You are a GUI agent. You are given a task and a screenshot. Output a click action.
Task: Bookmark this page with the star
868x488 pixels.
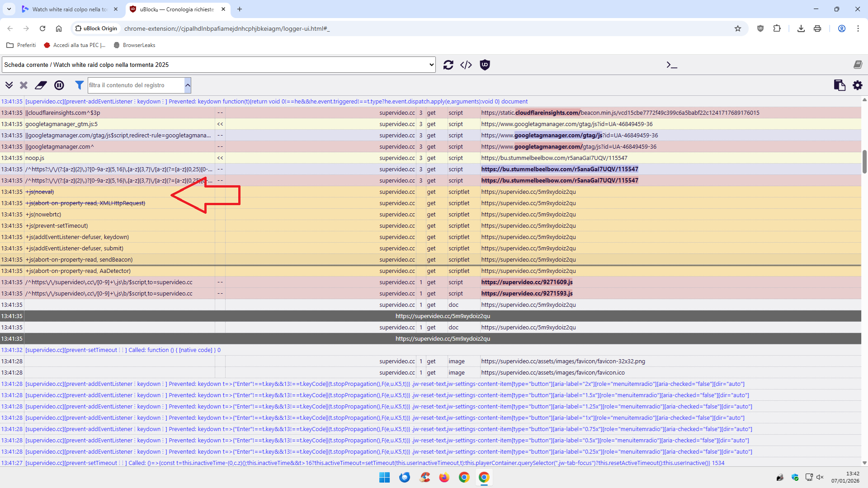click(738, 28)
